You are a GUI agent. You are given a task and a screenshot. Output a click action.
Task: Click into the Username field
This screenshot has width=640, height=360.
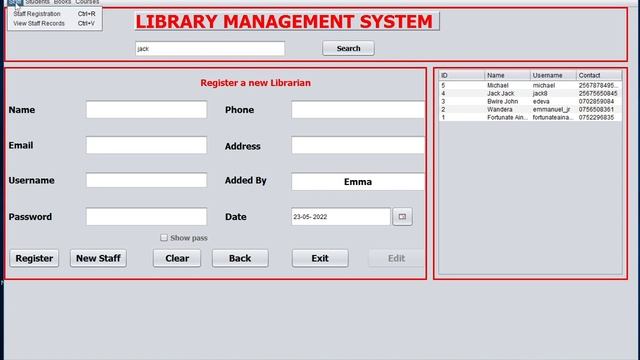click(x=147, y=180)
